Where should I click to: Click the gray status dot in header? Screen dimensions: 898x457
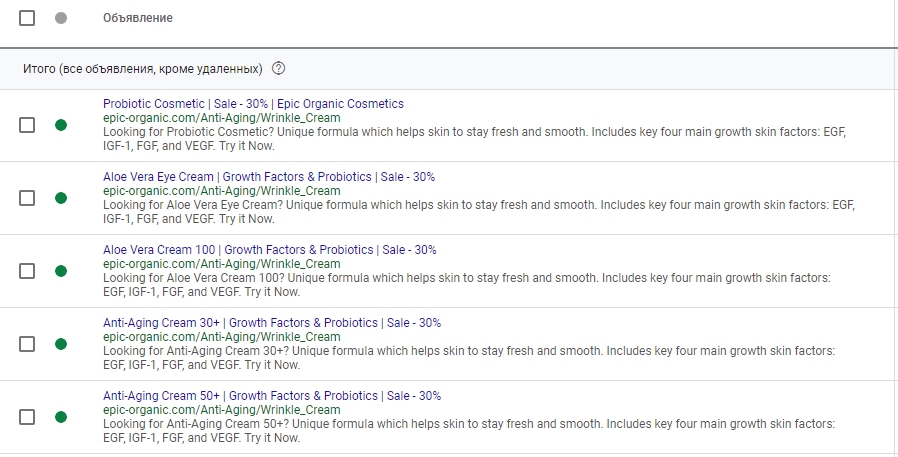pos(61,18)
